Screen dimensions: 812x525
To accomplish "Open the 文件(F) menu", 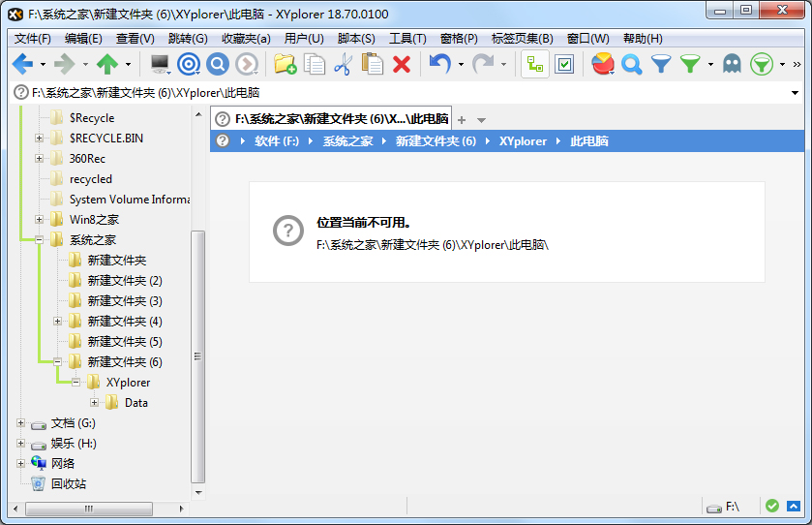I will pos(33,39).
